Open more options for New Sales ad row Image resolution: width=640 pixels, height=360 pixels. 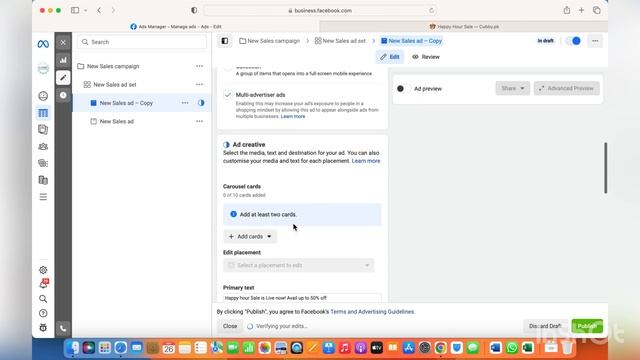pos(199,121)
